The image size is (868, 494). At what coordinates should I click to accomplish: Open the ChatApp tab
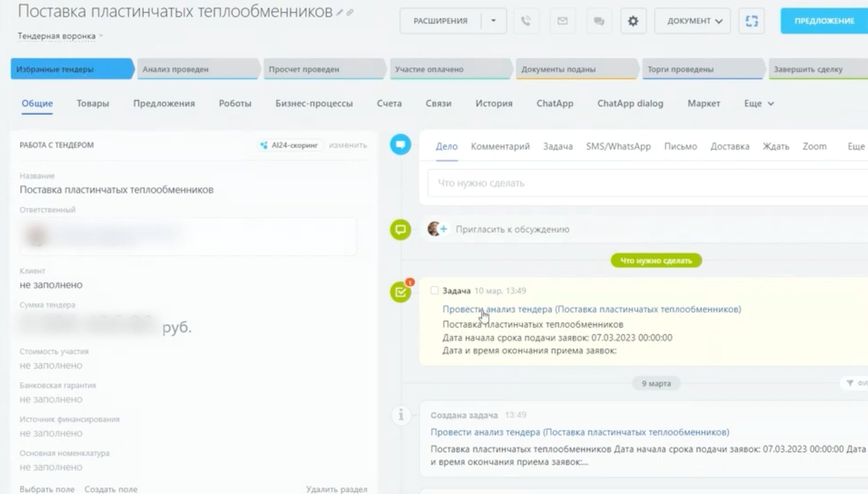click(555, 104)
